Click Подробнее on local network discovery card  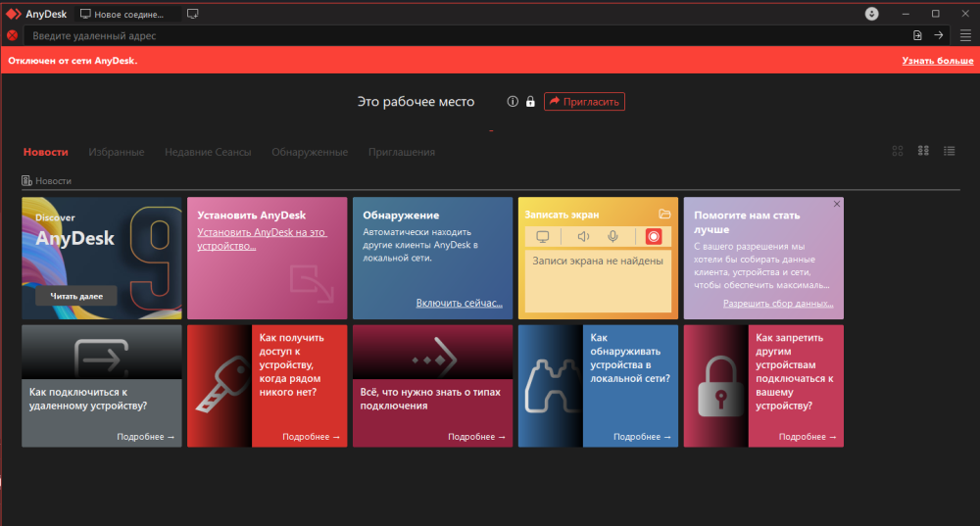[642, 437]
